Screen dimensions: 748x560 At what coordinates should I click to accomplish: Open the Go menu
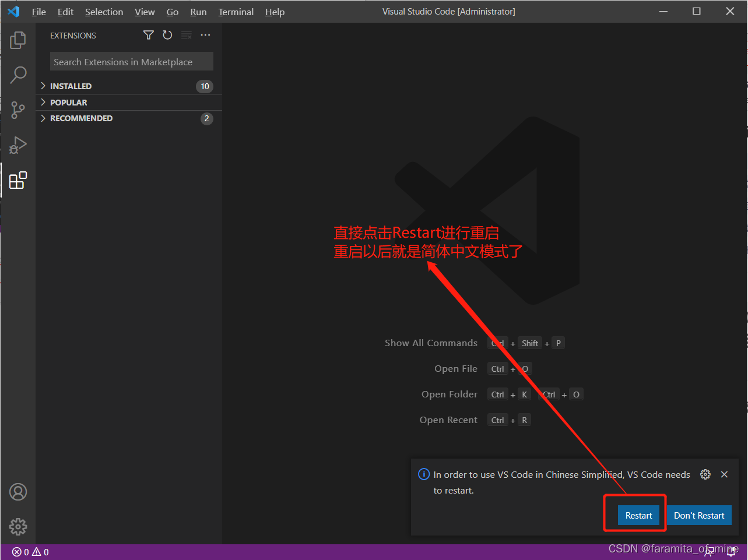tap(173, 12)
